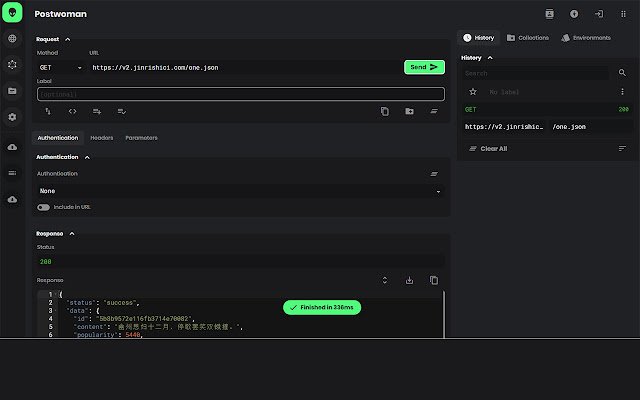Screen dimensions: 640x400
Task: Select the History tab
Action: click(478, 38)
